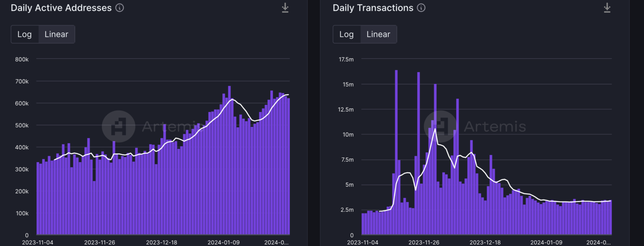Image resolution: width=644 pixels, height=246 pixels.
Task: Click 2024-01-09 date label under transactions chart
Action: point(545,242)
